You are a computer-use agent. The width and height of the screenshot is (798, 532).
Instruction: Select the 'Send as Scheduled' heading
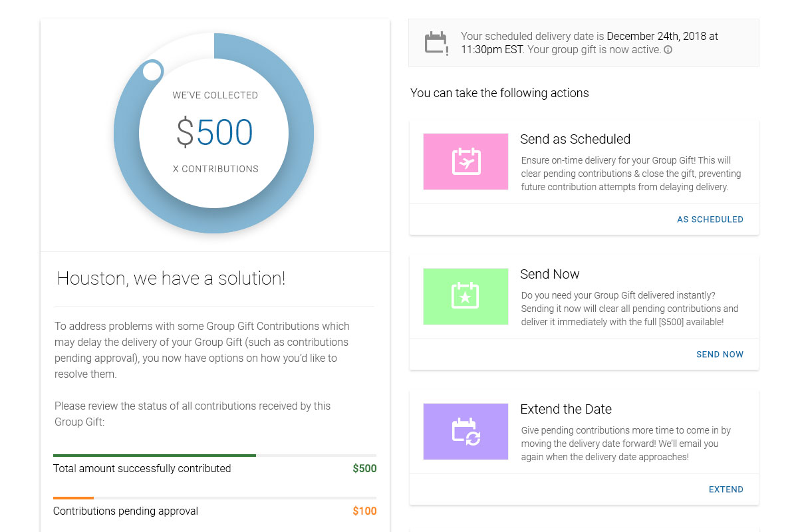pos(575,139)
